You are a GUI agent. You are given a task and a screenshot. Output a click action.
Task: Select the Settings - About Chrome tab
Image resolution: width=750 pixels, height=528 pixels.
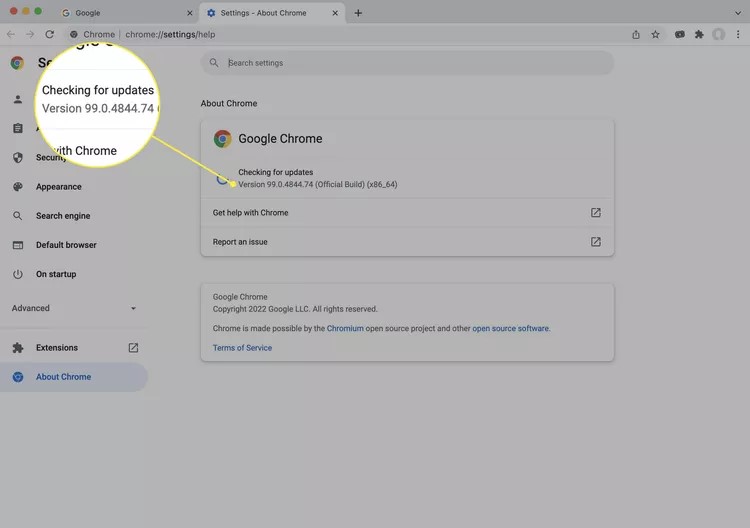click(x=272, y=13)
